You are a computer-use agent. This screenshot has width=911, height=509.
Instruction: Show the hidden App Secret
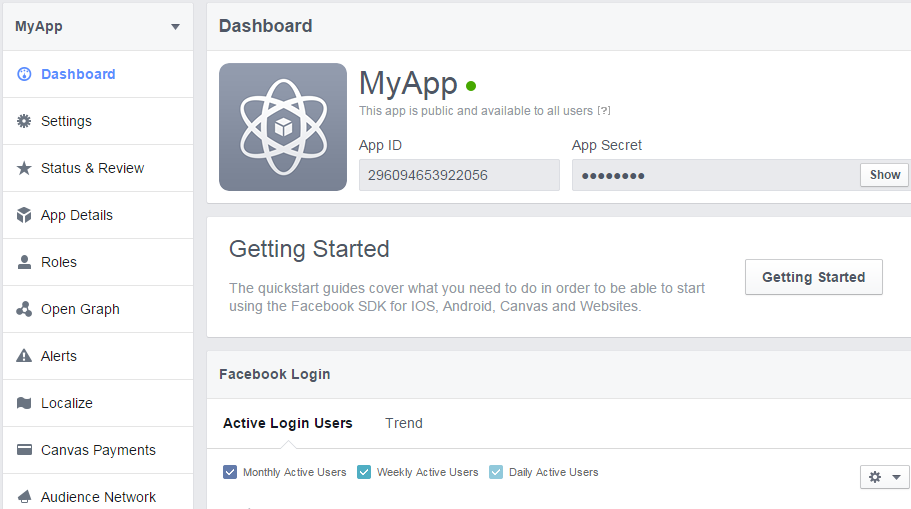click(x=884, y=175)
